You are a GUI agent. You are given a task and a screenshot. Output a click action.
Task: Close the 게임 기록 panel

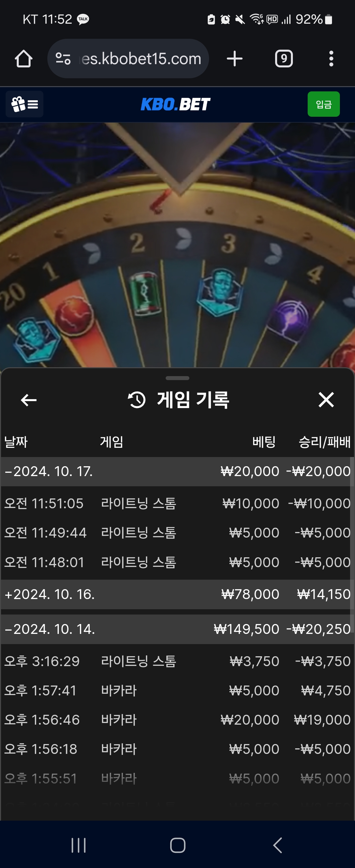pos(326,400)
